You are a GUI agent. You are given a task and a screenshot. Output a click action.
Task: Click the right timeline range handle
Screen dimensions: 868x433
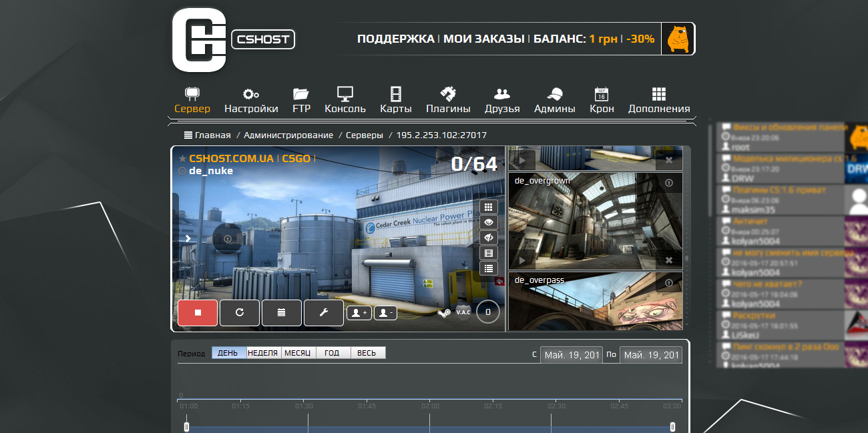coord(672,426)
